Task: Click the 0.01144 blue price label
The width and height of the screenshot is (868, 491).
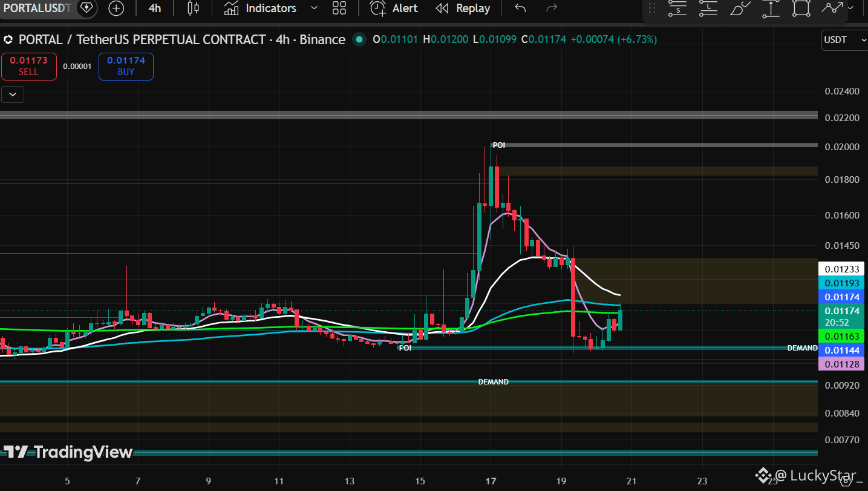Action: coord(841,350)
